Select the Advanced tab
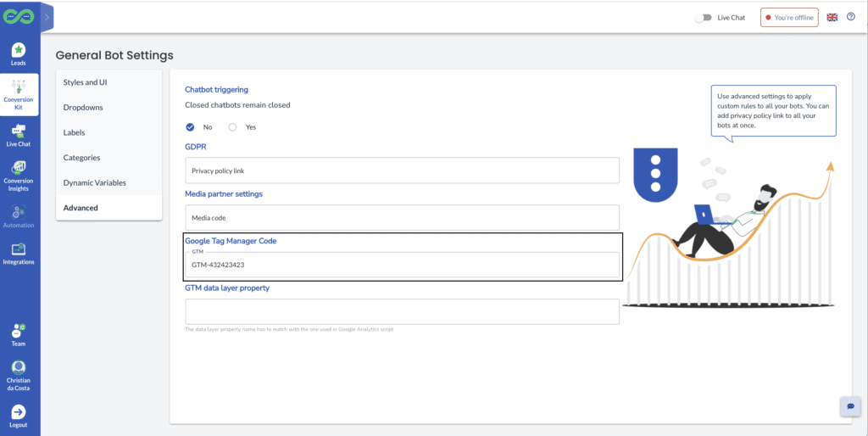Image resolution: width=868 pixels, height=436 pixels. point(109,208)
